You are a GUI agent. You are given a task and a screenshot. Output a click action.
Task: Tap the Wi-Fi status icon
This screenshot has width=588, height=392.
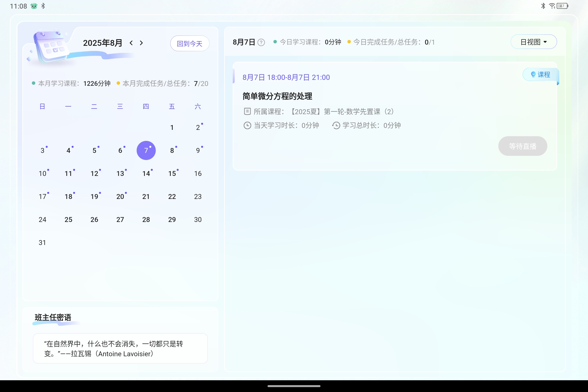552,6
